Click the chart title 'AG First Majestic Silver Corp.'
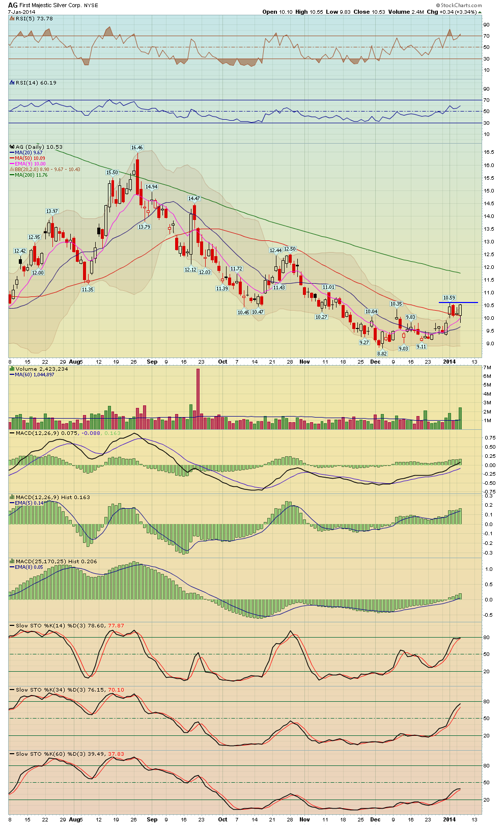504x825 pixels. tap(45, 5)
